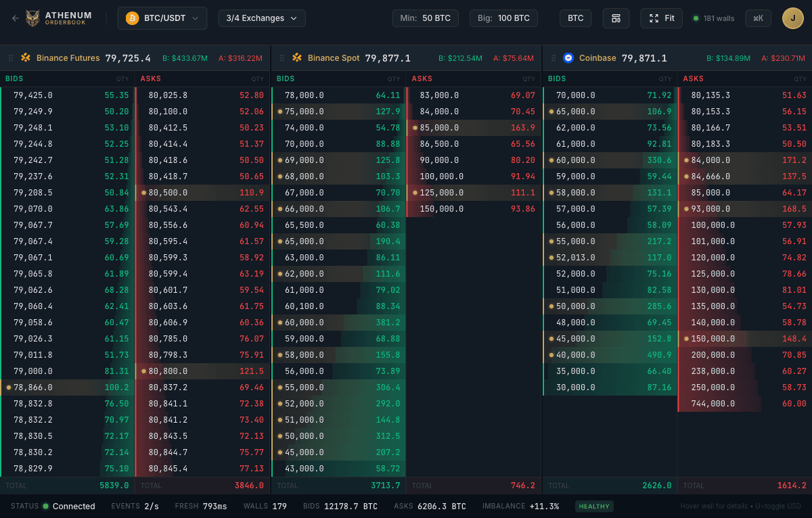This screenshot has width=812, height=518.
Task: Select Binance Futures bid row 79,425.0
Action: 68,95
